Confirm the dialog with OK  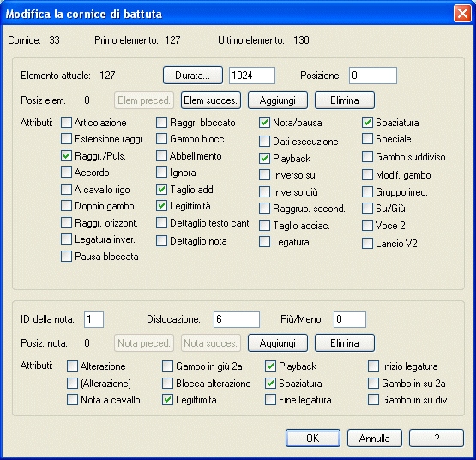[313, 439]
